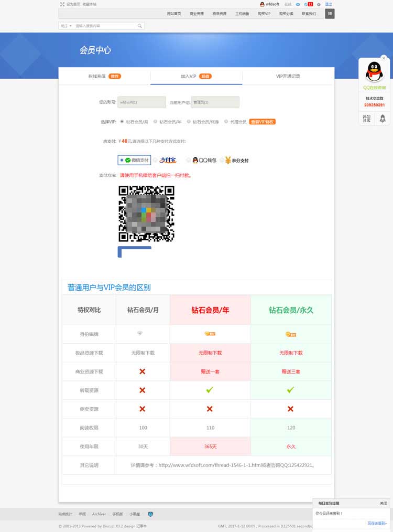Switch to VIP开通记录 tab

tap(288, 77)
